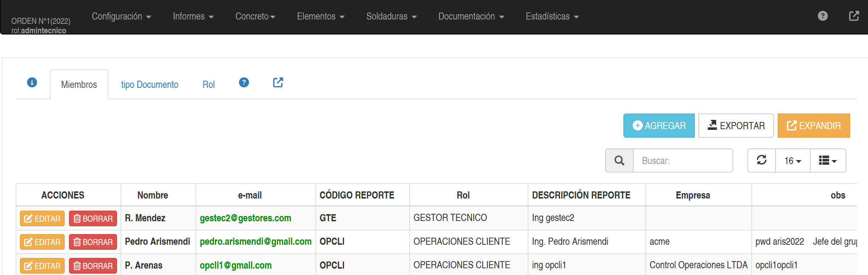Click the external link icon in top navbar
The width and height of the screenshot is (868, 275).
pos(854,16)
